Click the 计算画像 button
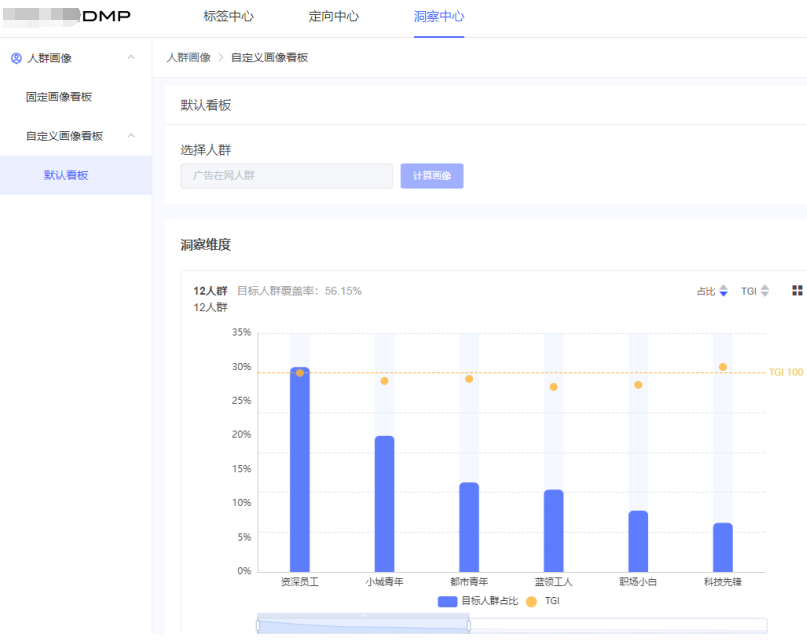Screen dimensions: 807x643 tap(432, 176)
